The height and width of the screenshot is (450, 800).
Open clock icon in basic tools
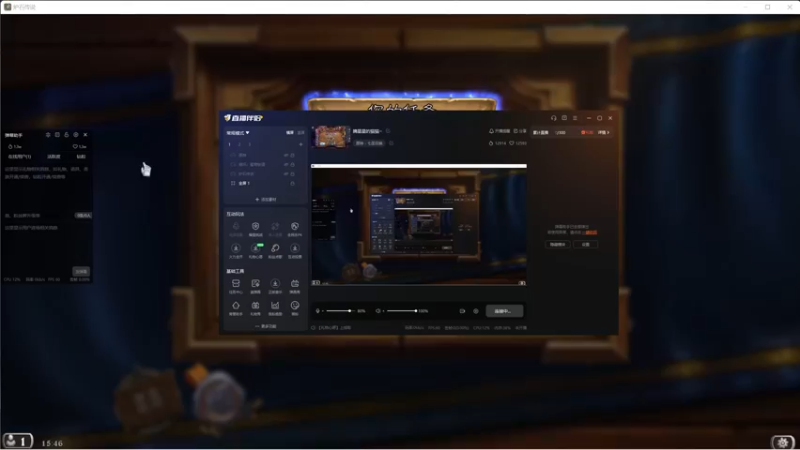pyautogui.click(x=295, y=307)
